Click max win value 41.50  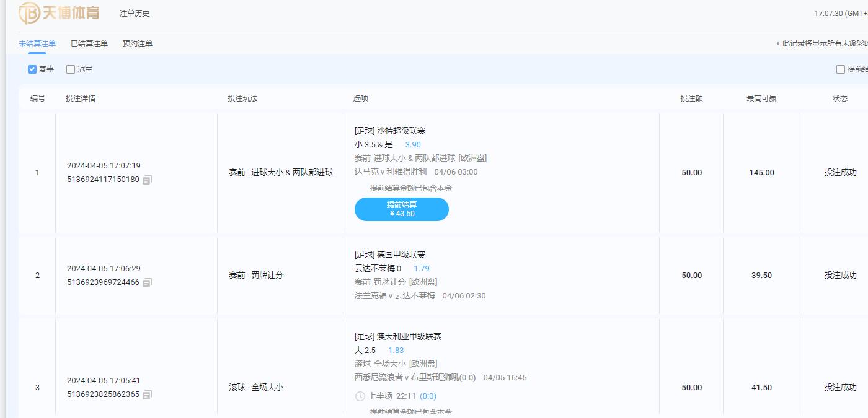[761, 388]
